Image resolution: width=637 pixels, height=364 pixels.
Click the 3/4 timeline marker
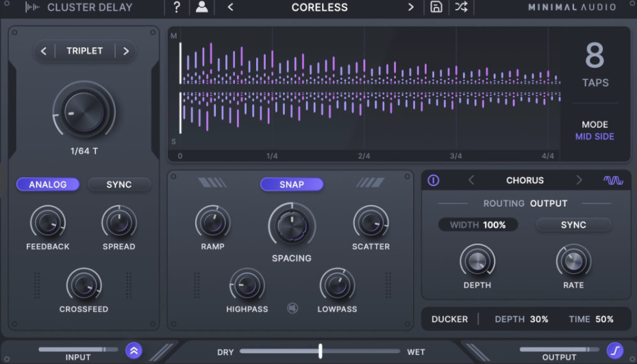point(455,156)
